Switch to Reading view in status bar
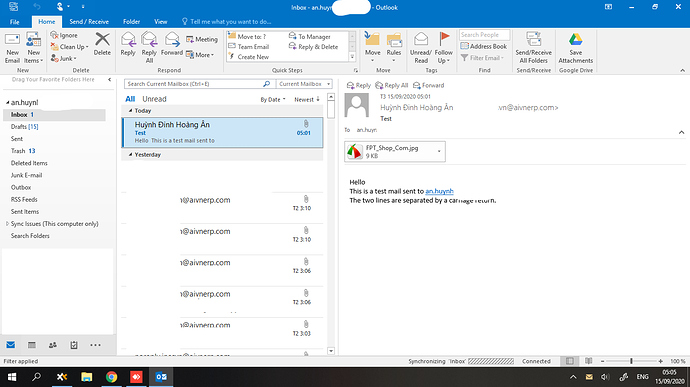Image resolution: width=690 pixels, height=387 pixels. [x=588, y=361]
